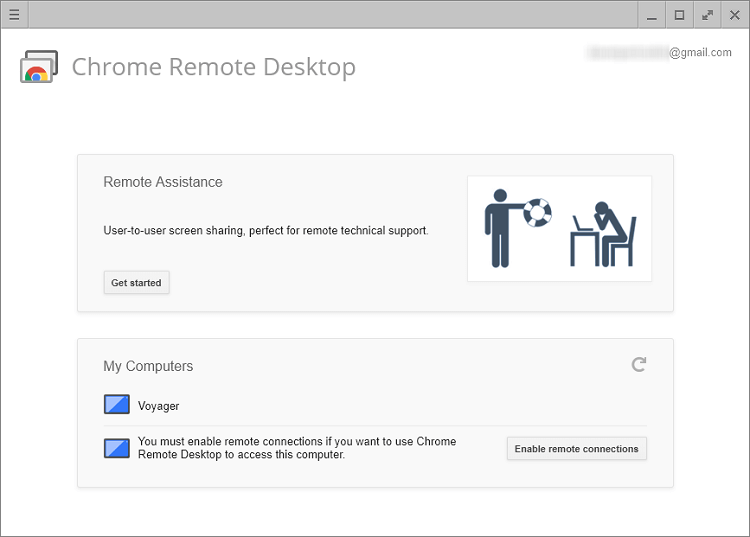Close the Chrome Remote Desktop window
The image size is (750, 537).
point(735,15)
